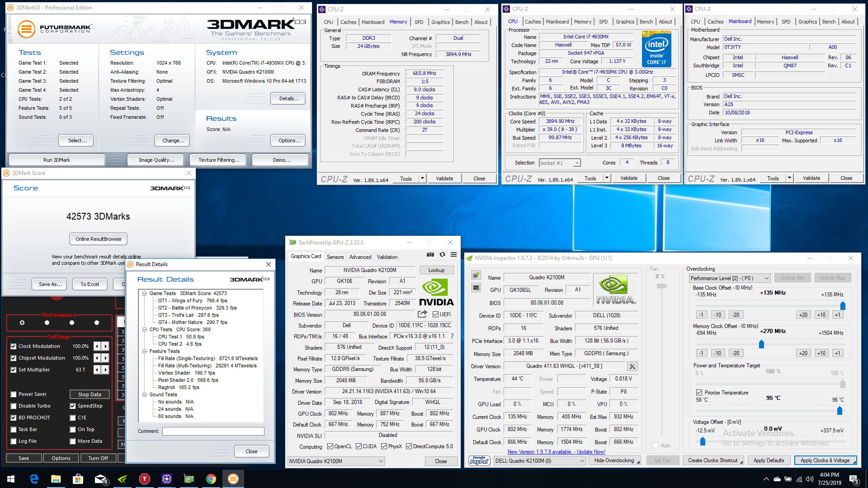Collapse the CPU Tests tree node
The width and height of the screenshot is (868, 488).
click(144, 329)
